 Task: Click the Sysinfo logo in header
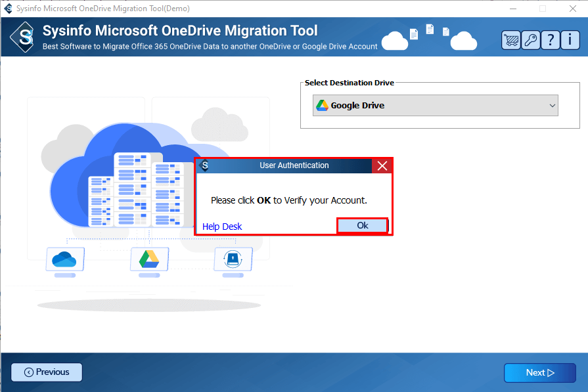coord(22,37)
